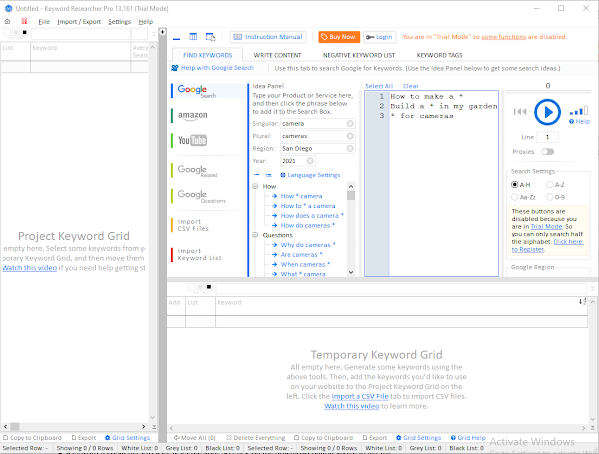
Task: Open the Help link beside the play button
Action: click(579, 122)
